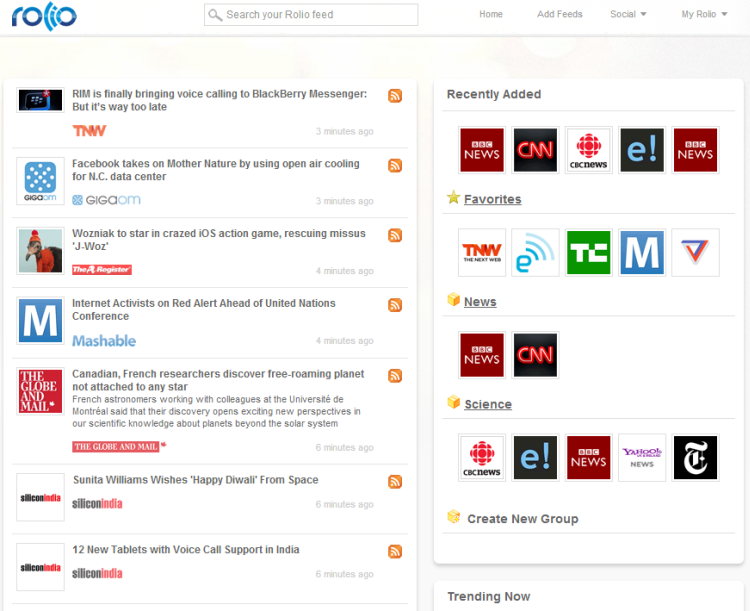Open BBC News feed in News group
The width and height of the screenshot is (750, 611).
tap(482, 355)
